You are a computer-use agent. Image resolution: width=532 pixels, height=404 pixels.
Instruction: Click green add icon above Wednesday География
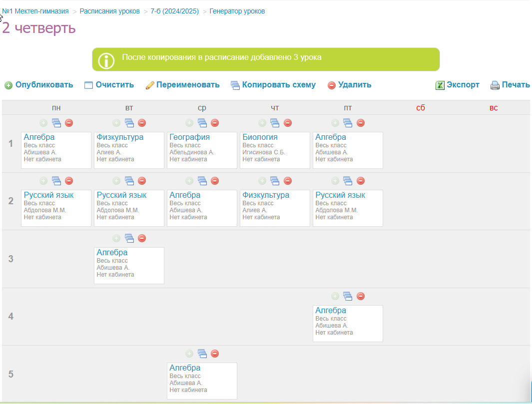click(189, 123)
